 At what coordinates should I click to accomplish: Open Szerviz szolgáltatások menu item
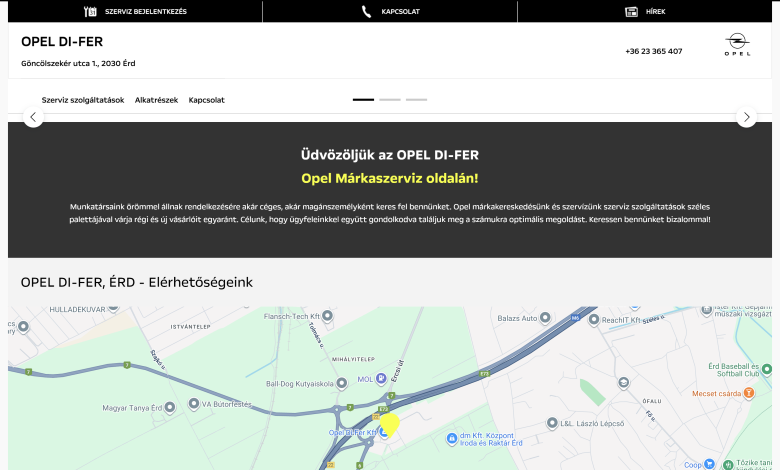point(83,100)
